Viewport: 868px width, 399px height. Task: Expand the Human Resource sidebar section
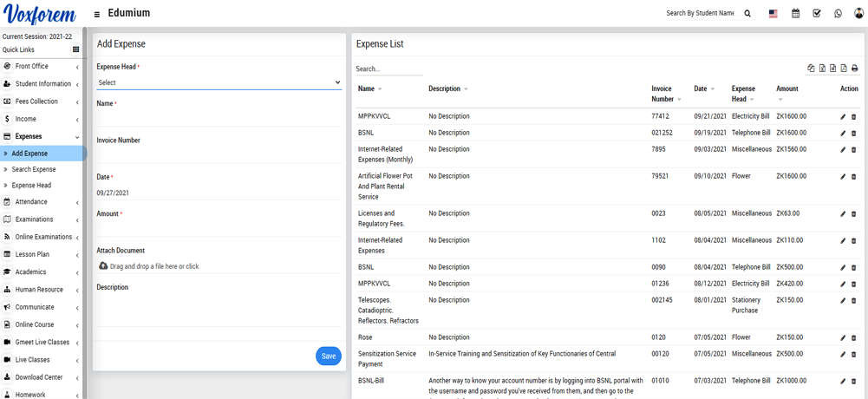[42, 290]
